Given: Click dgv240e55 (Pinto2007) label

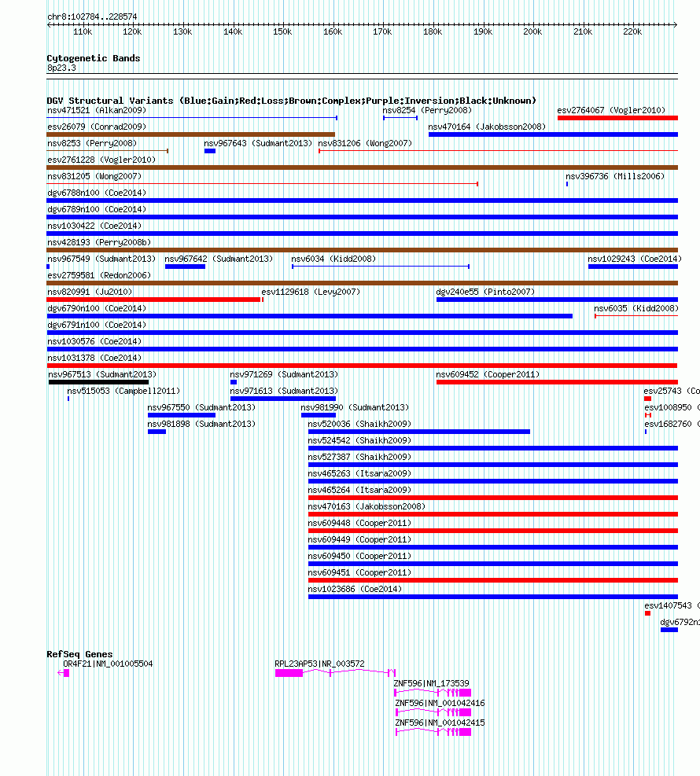Looking at the screenshot, I should pos(485,292).
